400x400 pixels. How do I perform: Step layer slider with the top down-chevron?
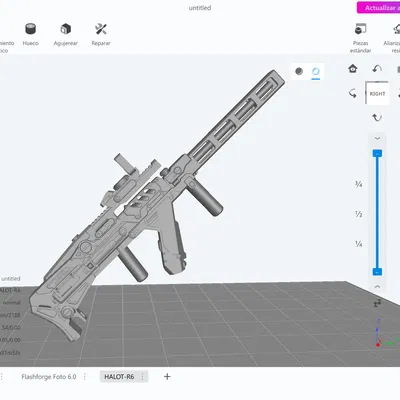pyautogui.click(x=377, y=138)
